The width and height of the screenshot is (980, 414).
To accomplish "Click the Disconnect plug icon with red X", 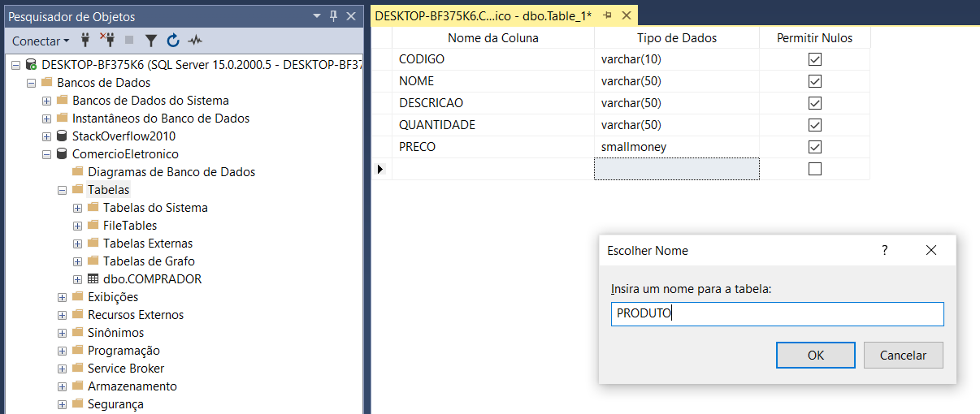I will coord(107,40).
